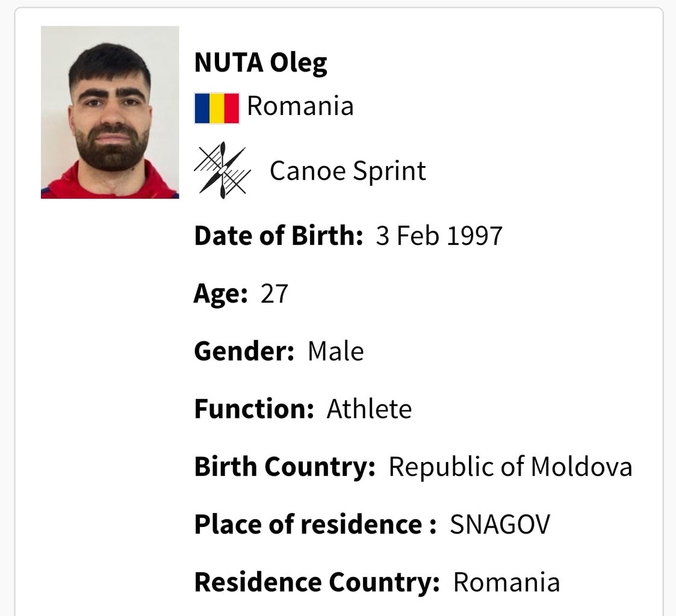Click the Canoe Sprint pictogram icon
676x616 pixels.
(x=222, y=170)
